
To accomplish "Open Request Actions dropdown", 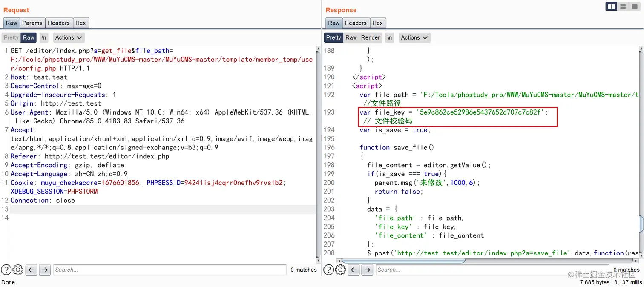I will (68, 37).
